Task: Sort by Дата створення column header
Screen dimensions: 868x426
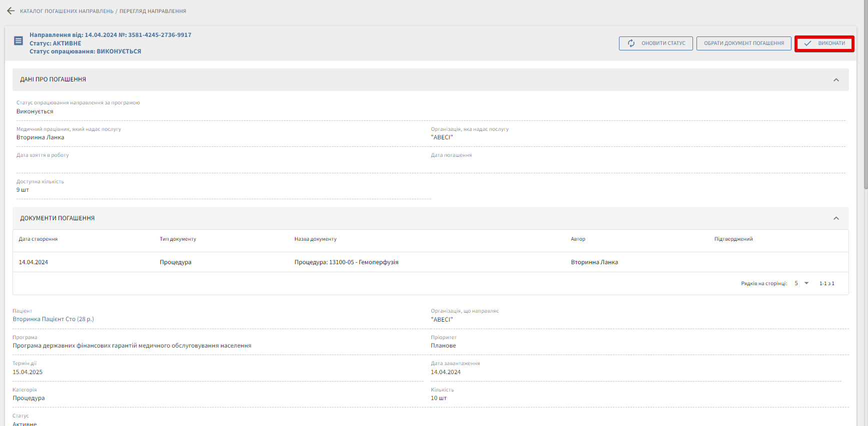Action: tap(38, 239)
